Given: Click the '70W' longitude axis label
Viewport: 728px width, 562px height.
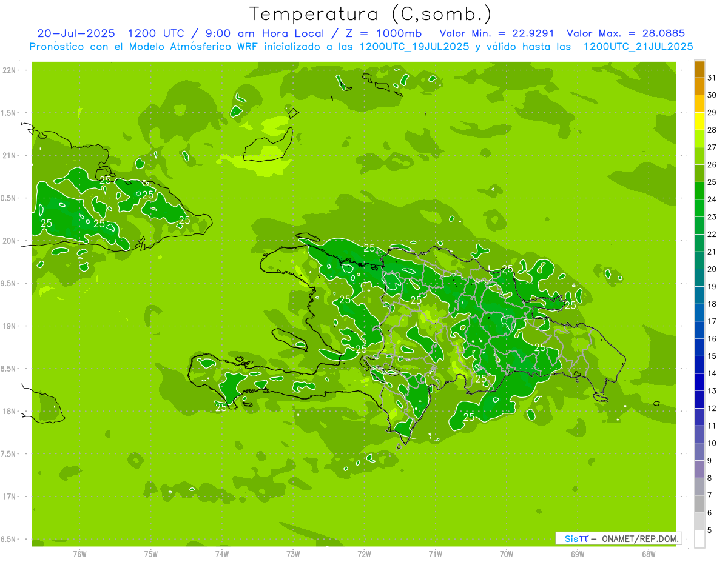Looking at the screenshot, I should [x=507, y=554].
